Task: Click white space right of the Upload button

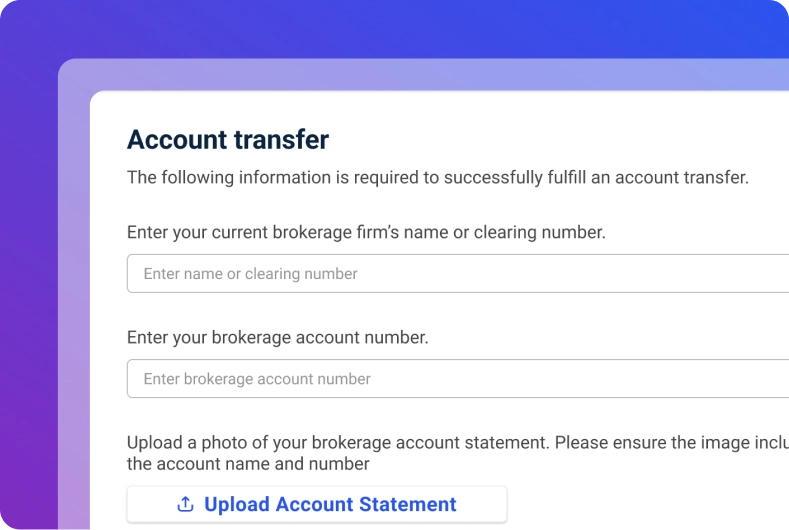Action: pos(650,504)
